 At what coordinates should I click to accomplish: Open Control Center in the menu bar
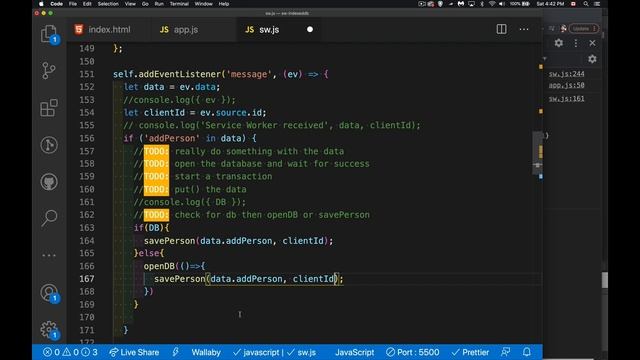597,4
